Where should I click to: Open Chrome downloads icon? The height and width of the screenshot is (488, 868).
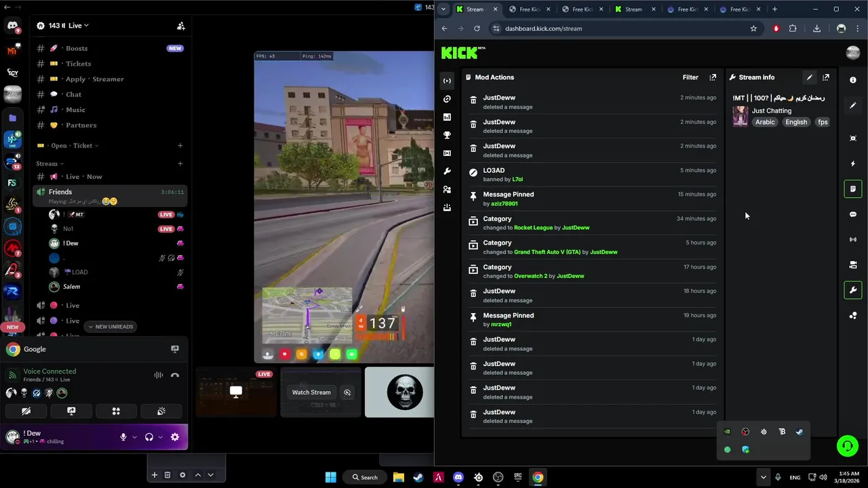pyautogui.click(x=816, y=28)
